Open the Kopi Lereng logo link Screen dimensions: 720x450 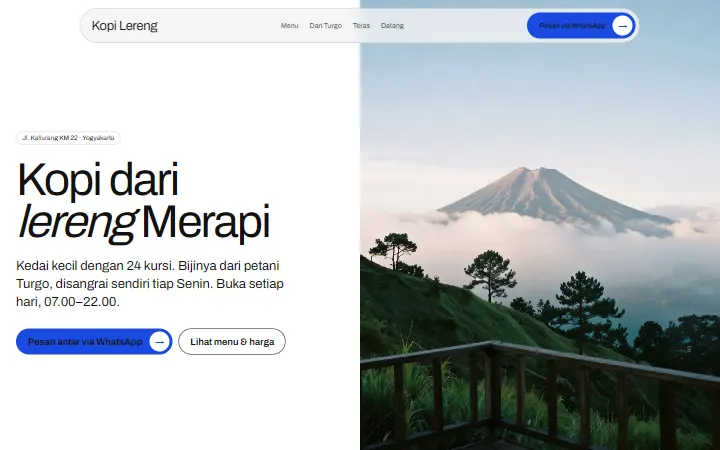[124, 26]
